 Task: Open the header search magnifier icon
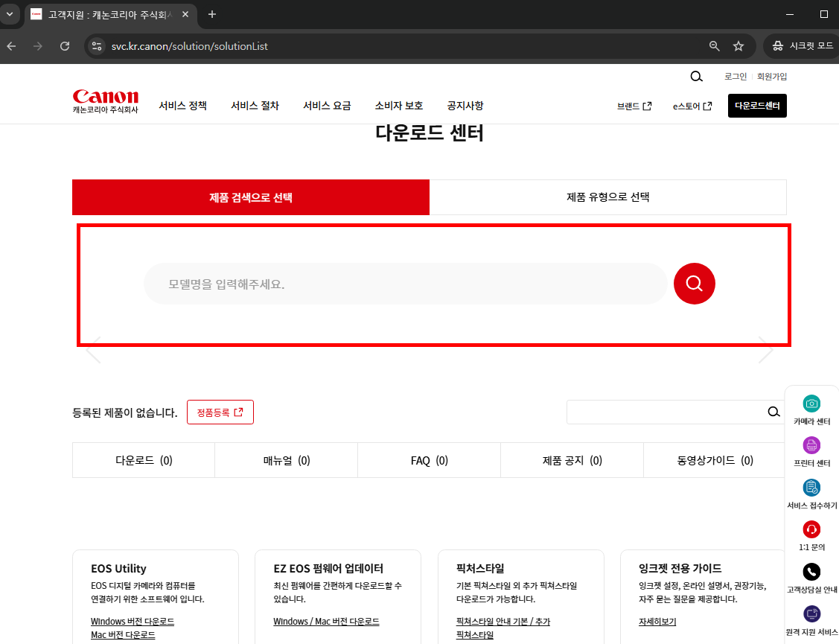(x=696, y=76)
